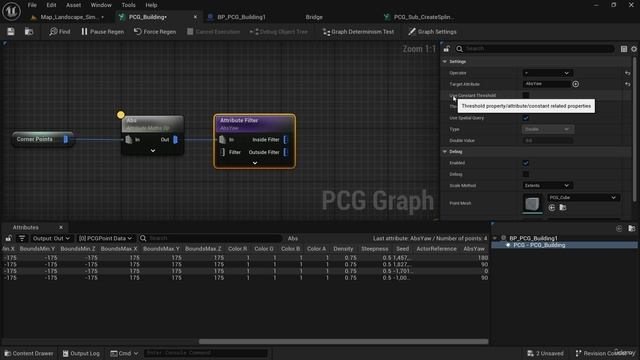Viewport: 640px width, 360px height.
Task: Collapse the Settings section
Action: pyautogui.click(x=445, y=62)
